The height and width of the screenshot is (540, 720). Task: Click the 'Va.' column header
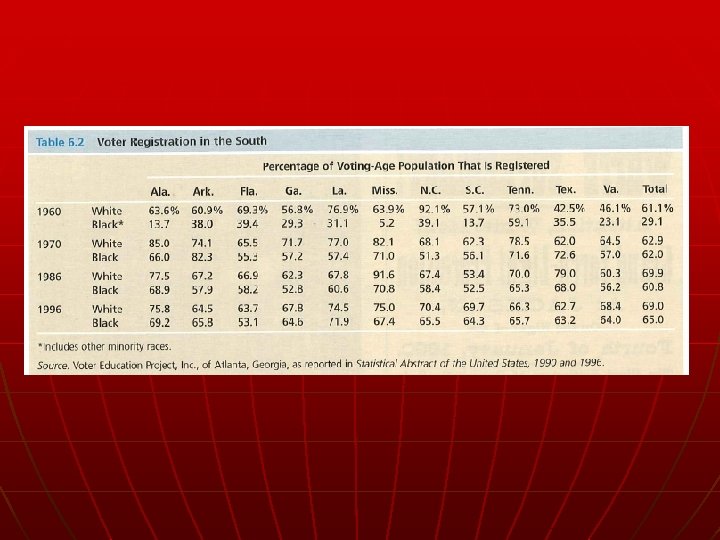pyautogui.click(x=611, y=189)
